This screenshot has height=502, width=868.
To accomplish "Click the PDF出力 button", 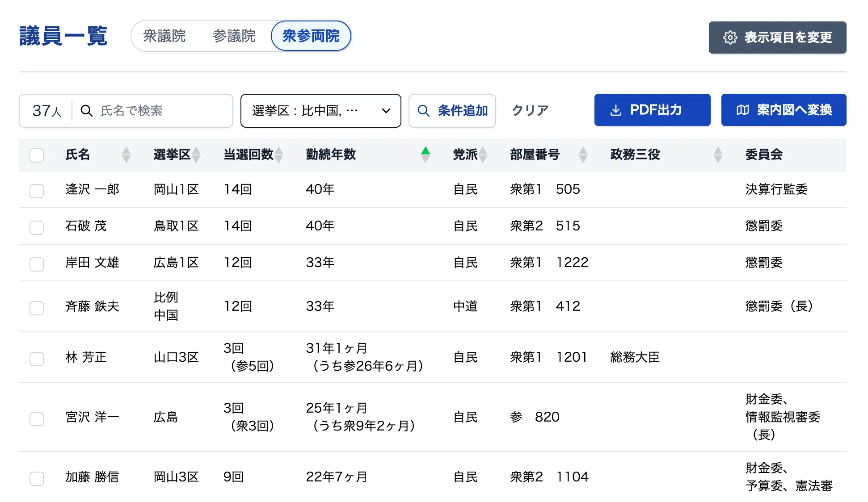I will tap(652, 110).
